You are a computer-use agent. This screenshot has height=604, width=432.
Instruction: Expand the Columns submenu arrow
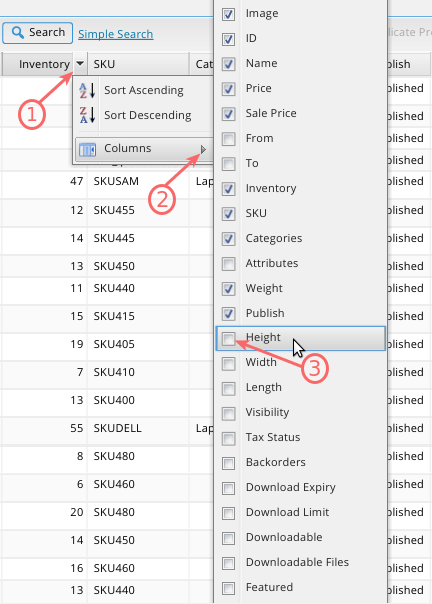tap(203, 149)
